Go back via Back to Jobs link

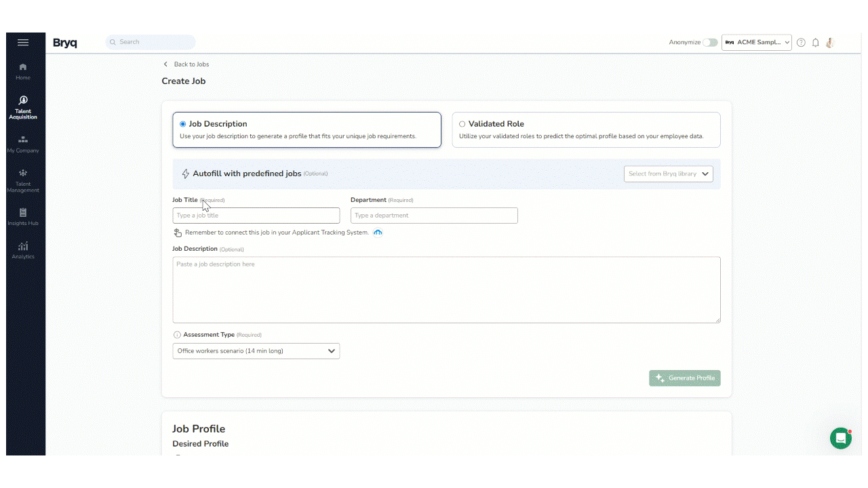(186, 64)
